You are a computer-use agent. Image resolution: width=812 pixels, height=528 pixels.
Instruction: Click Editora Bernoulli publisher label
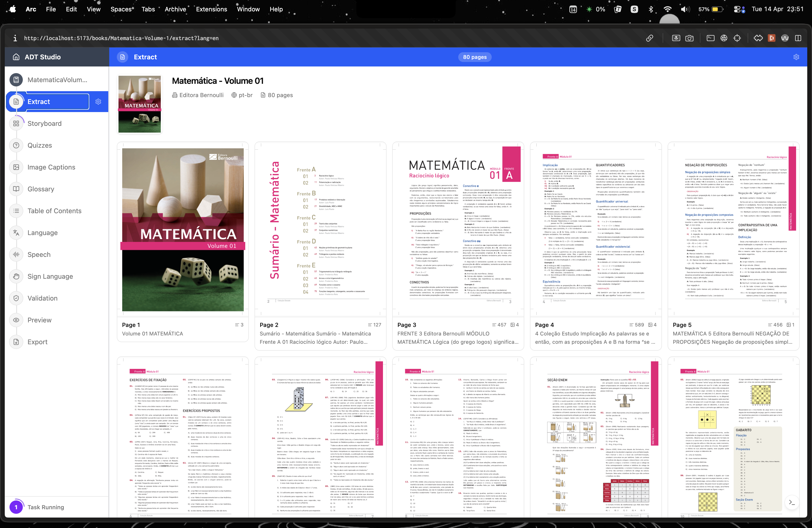(x=198, y=95)
